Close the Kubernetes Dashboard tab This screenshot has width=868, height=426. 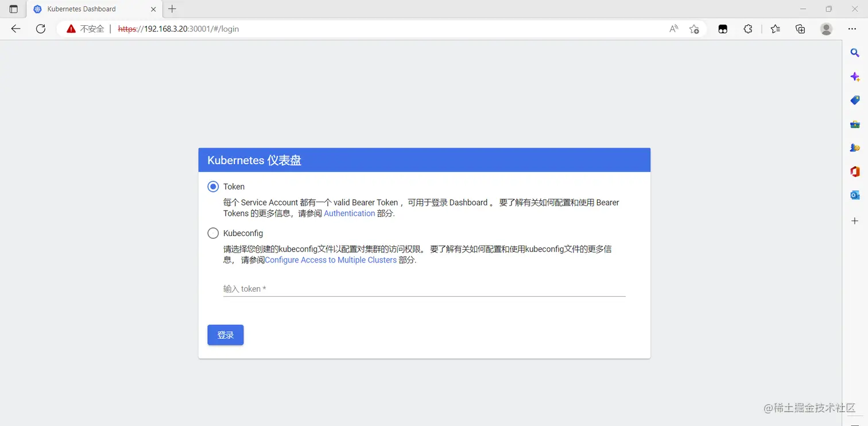[x=153, y=9]
